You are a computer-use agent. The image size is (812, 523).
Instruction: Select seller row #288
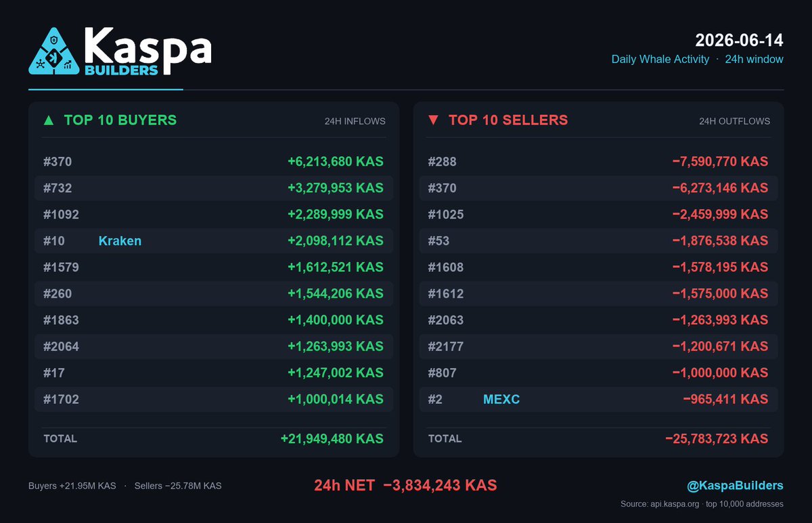point(599,162)
